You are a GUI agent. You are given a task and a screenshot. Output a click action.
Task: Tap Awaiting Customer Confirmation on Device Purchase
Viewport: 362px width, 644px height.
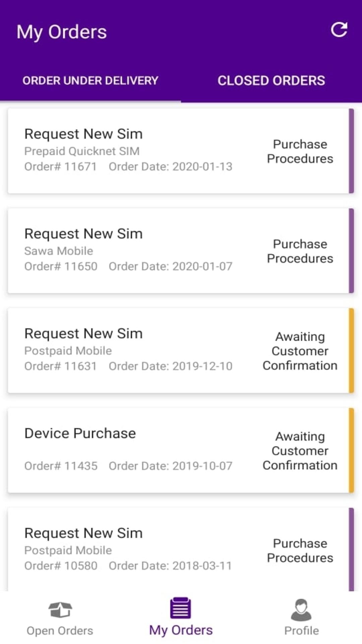tap(300, 451)
